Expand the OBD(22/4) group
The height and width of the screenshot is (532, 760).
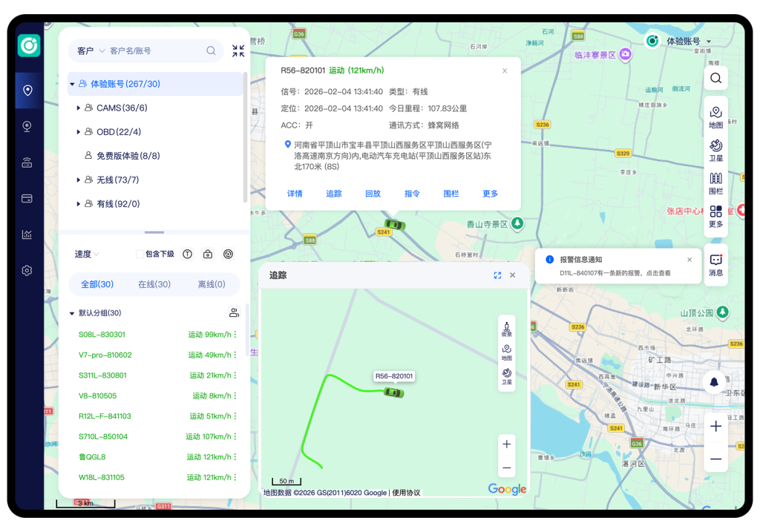[x=79, y=132]
